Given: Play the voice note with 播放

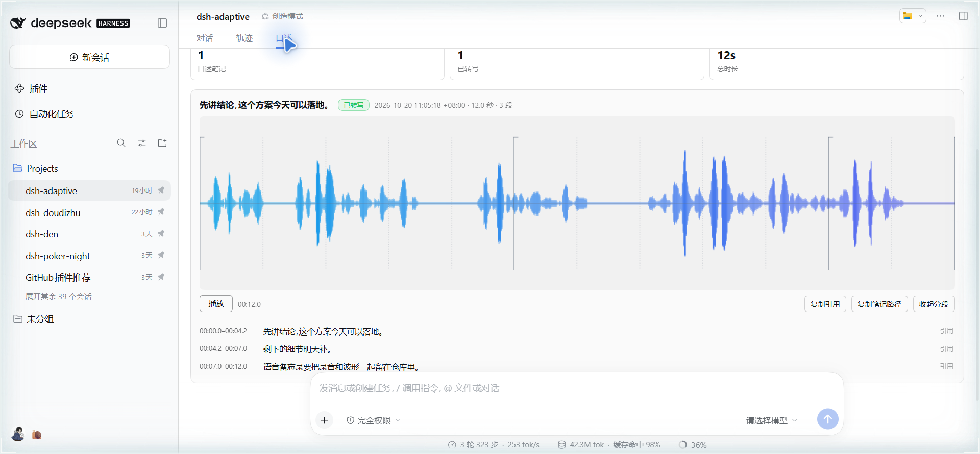Looking at the screenshot, I should tap(216, 304).
